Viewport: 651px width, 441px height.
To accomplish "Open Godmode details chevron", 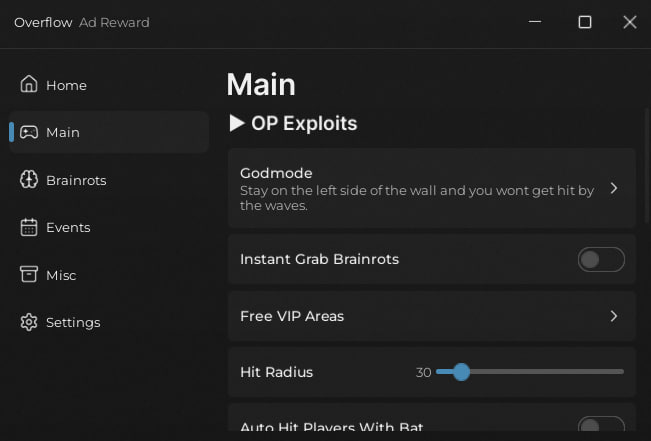I will click(614, 188).
